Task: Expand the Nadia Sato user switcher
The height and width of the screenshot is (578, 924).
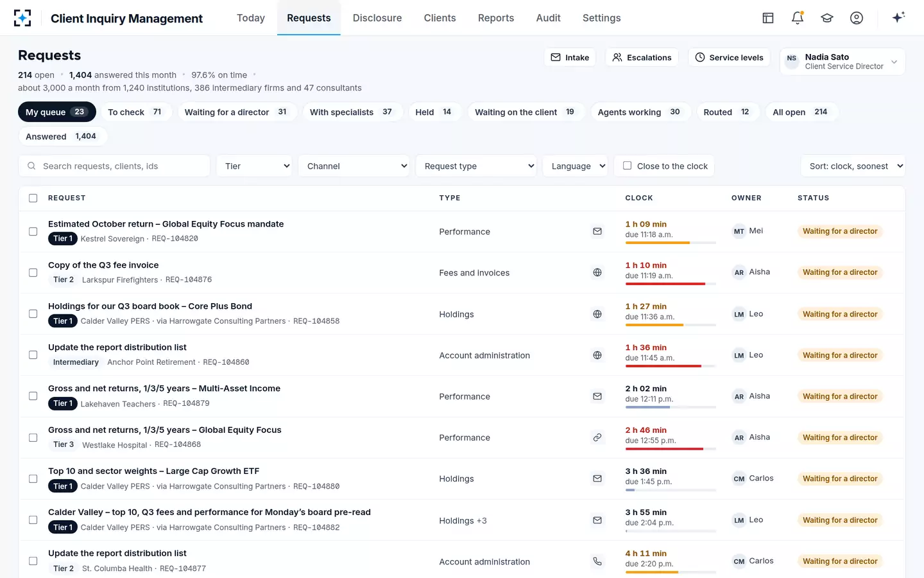Action: coord(843,62)
